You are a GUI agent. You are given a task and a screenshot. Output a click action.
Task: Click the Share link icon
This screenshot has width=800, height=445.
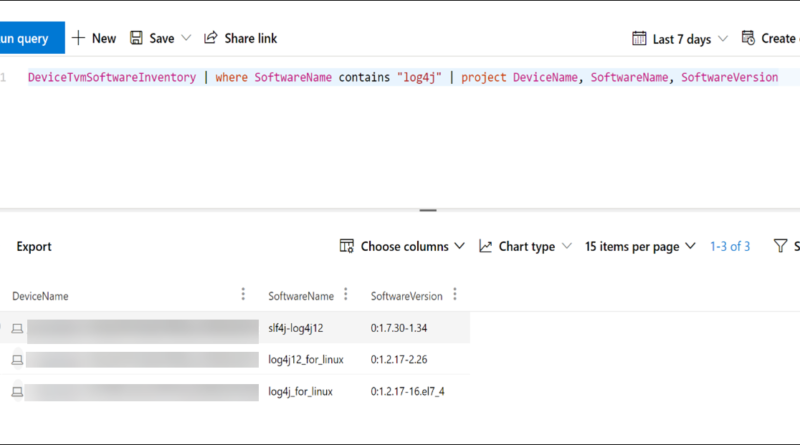(211, 38)
